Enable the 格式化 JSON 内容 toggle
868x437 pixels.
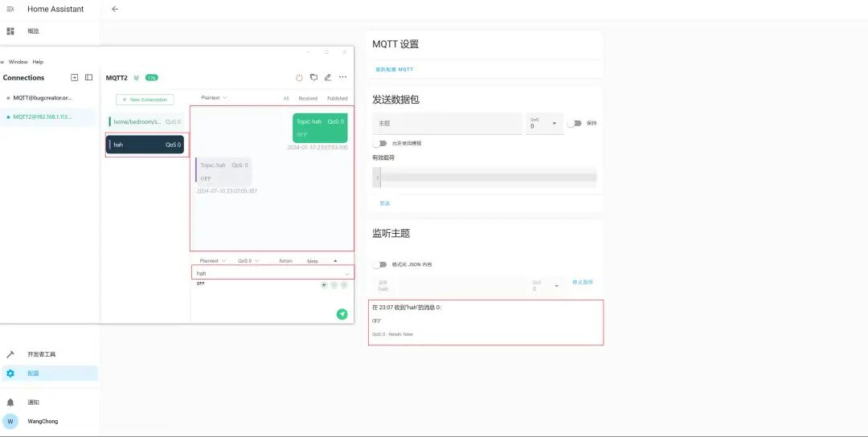click(x=379, y=264)
